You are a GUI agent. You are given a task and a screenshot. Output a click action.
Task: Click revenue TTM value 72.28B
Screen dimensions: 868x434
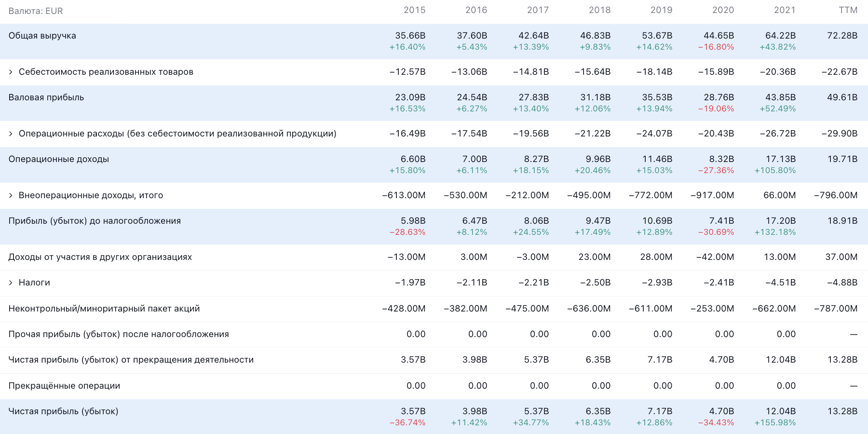click(x=842, y=36)
